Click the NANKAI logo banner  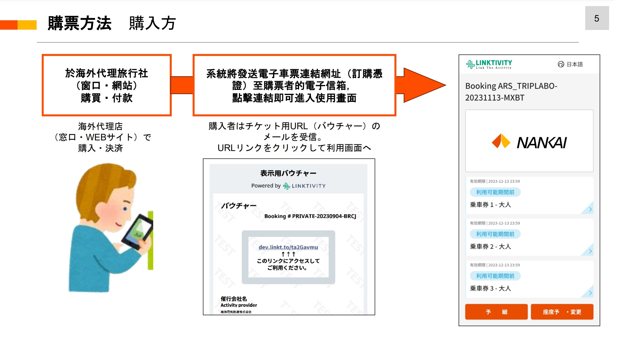click(529, 141)
